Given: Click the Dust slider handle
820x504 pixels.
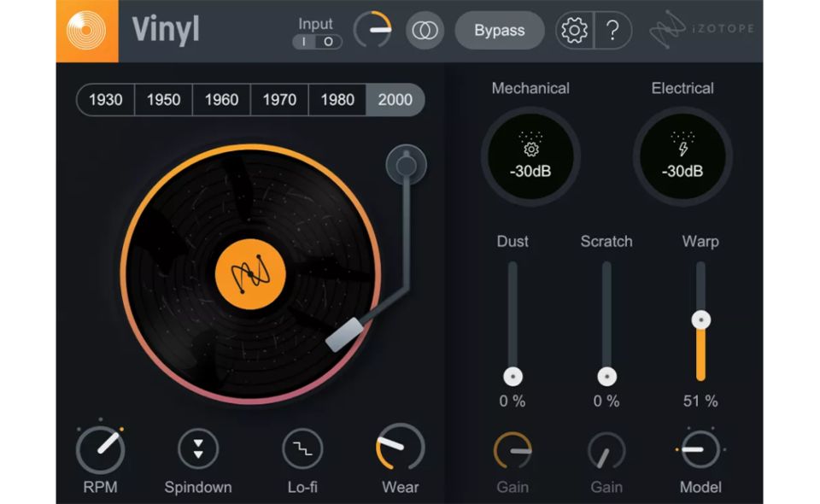Looking at the screenshot, I should [512, 376].
